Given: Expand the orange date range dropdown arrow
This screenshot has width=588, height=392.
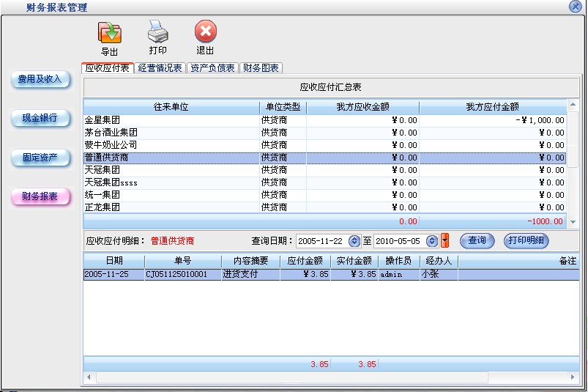Looking at the screenshot, I should tap(444, 240).
